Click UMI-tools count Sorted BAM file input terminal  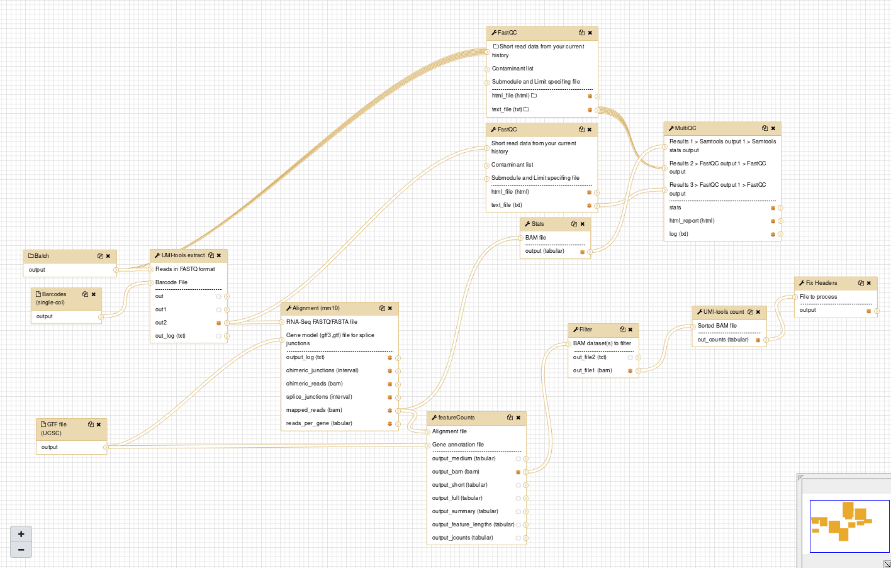click(693, 326)
